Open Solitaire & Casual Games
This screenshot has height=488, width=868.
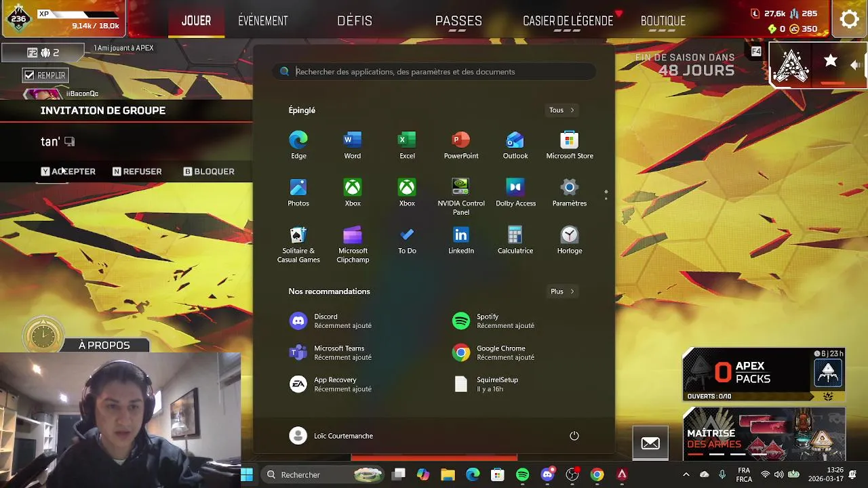pyautogui.click(x=298, y=245)
